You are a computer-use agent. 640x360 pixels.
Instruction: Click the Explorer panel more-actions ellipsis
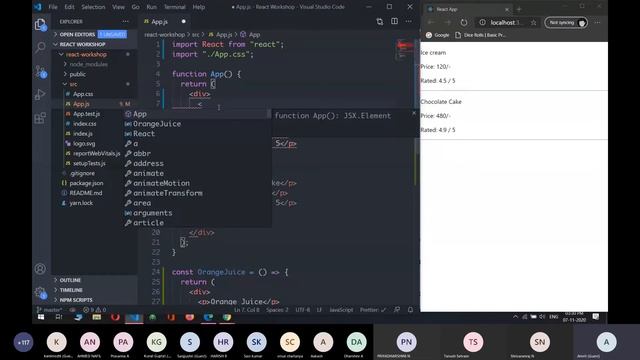coord(125,22)
